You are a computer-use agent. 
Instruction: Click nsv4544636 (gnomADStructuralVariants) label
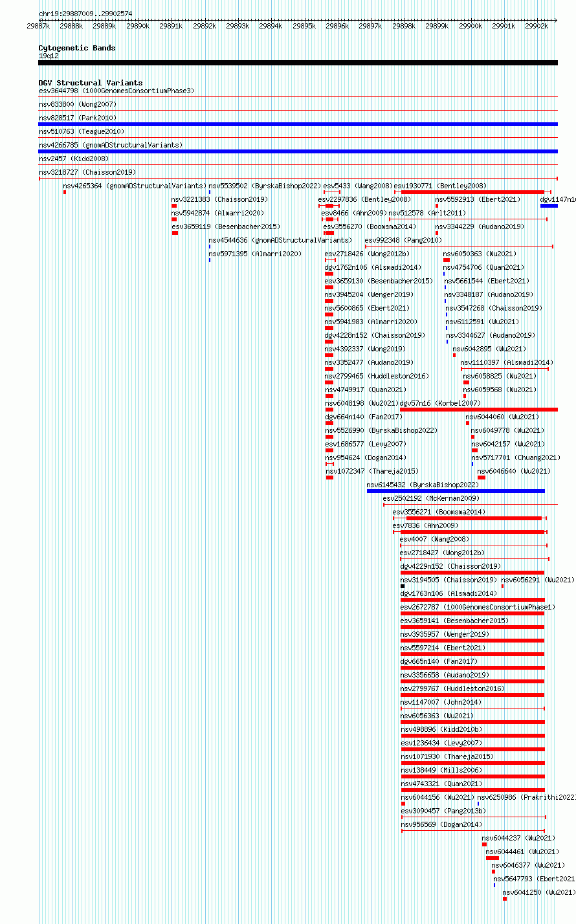(x=280, y=240)
